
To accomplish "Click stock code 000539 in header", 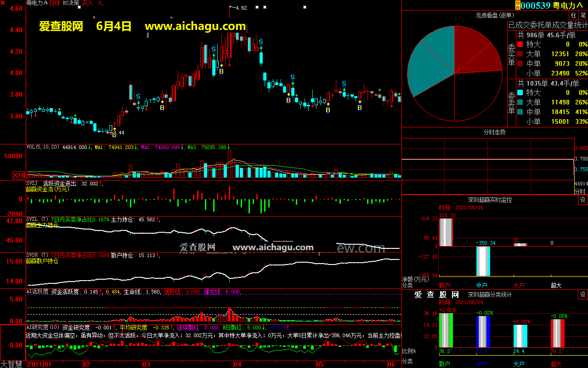I will (x=536, y=6).
